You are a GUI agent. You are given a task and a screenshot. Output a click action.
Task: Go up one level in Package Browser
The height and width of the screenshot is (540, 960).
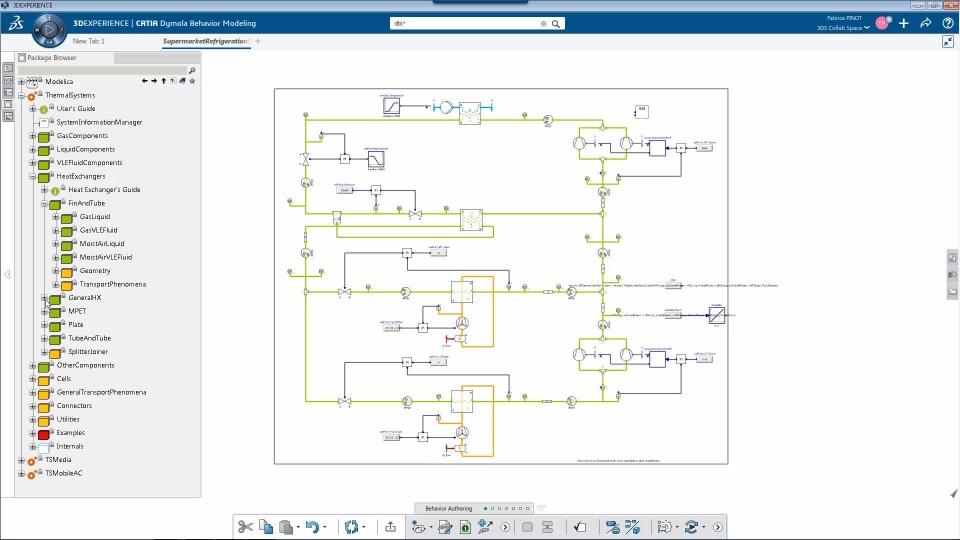[163, 81]
